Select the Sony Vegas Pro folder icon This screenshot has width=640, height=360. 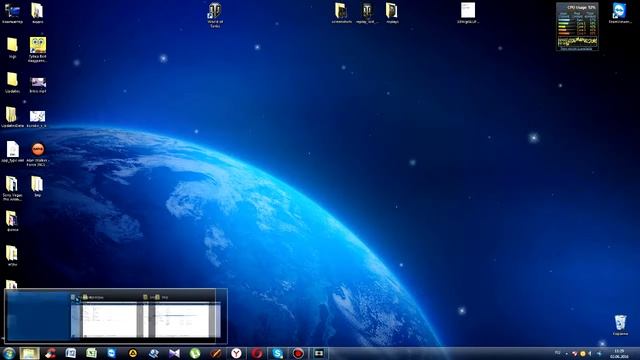pyautogui.click(x=12, y=188)
